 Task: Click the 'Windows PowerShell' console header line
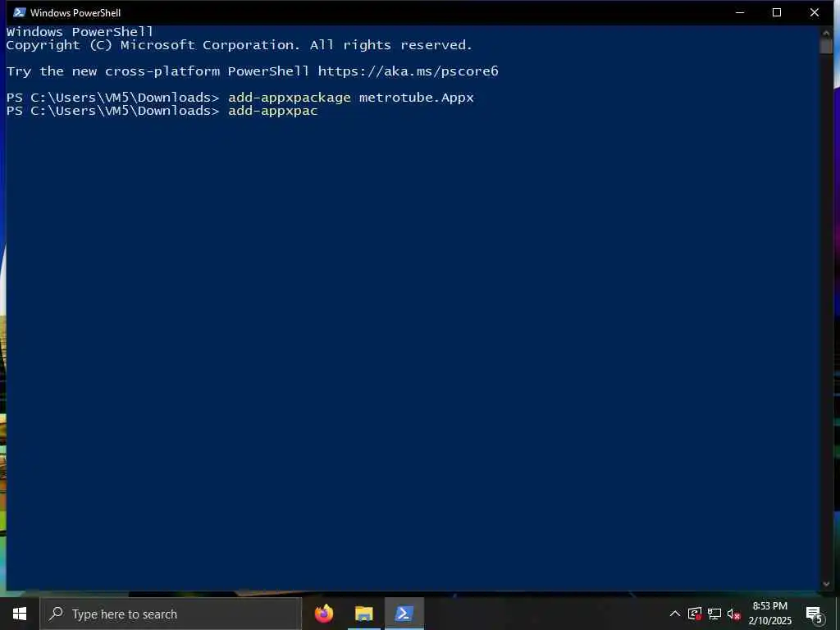pos(80,32)
